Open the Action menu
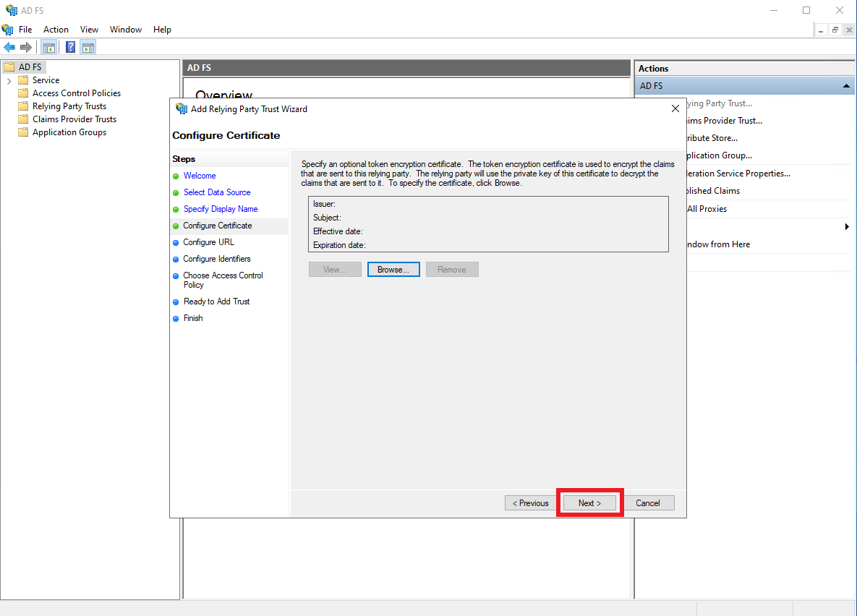The image size is (857, 616). click(56, 30)
